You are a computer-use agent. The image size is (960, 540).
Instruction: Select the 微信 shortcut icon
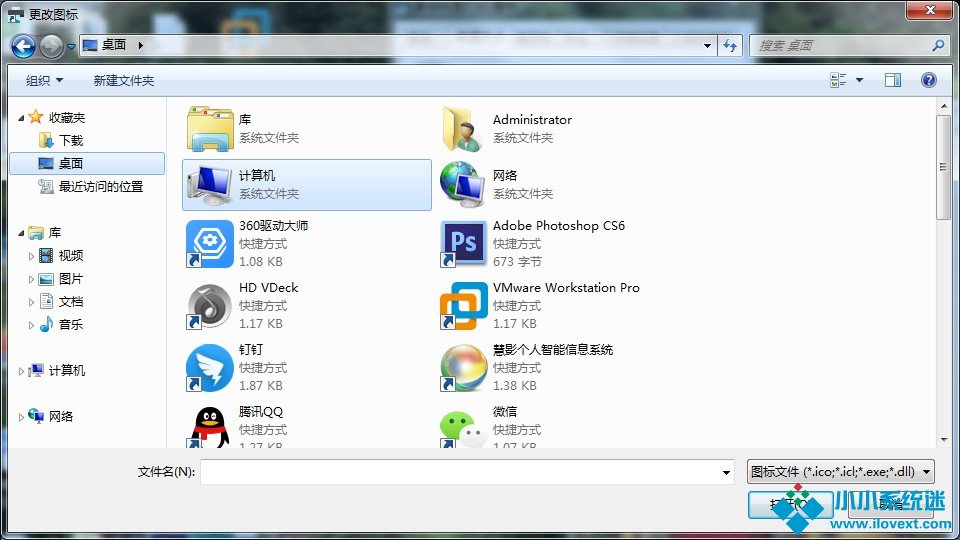point(464,428)
